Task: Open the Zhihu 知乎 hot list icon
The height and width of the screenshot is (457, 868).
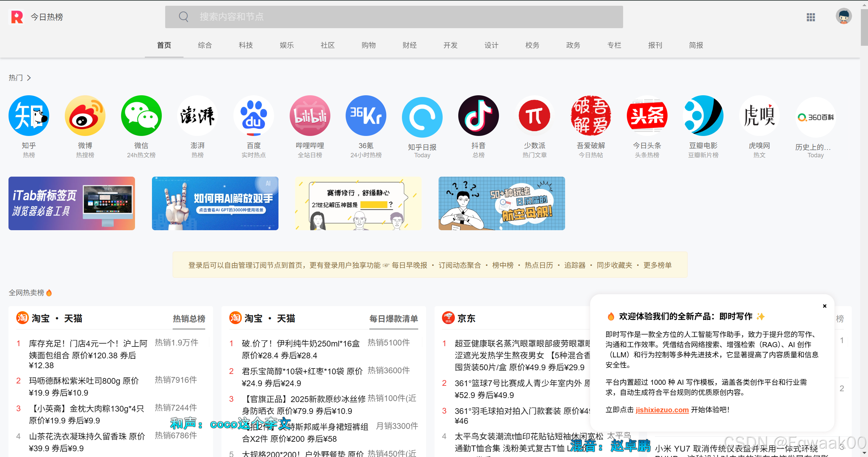Action: pyautogui.click(x=29, y=116)
